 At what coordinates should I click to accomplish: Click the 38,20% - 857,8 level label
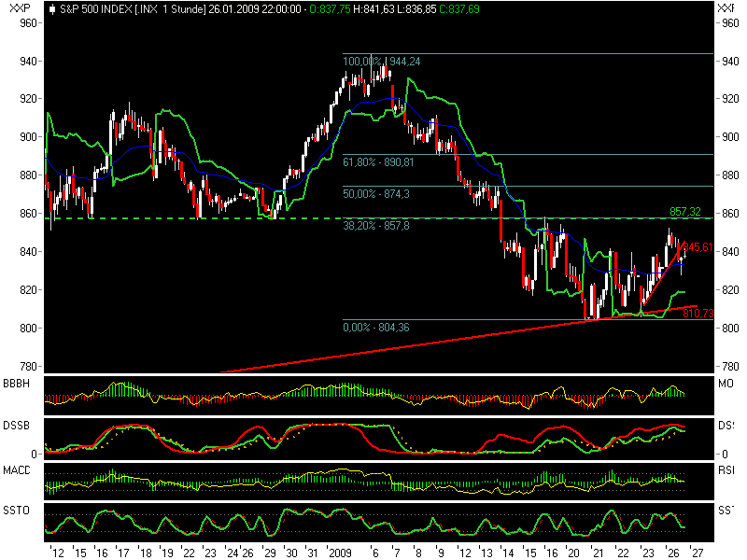click(377, 224)
